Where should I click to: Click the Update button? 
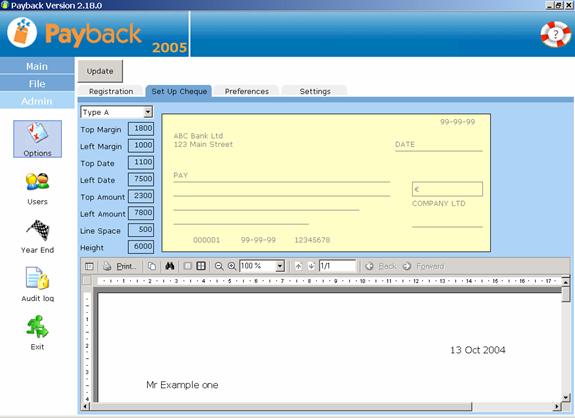coord(100,71)
